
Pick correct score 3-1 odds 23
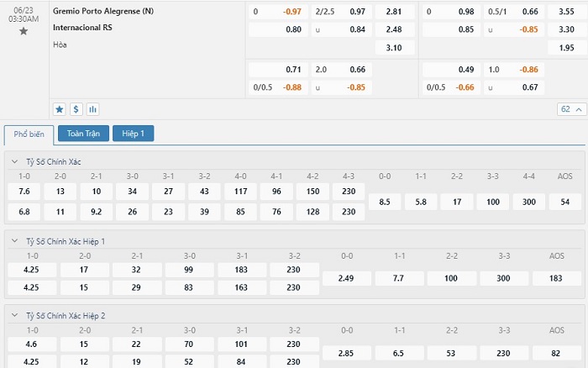pyautogui.click(x=168, y=212)
